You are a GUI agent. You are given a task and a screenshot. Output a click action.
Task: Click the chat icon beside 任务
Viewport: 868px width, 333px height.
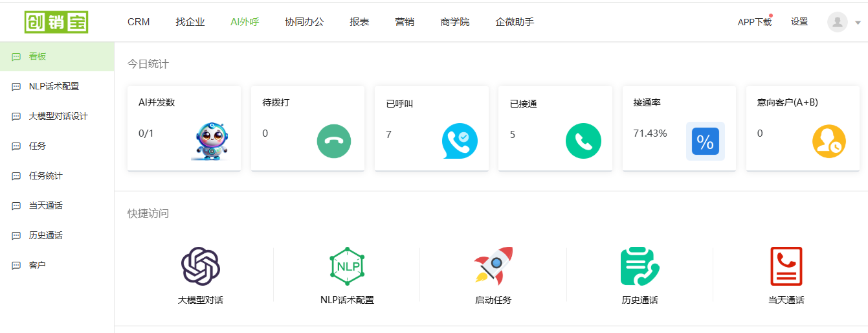click(x=16, y=146)
